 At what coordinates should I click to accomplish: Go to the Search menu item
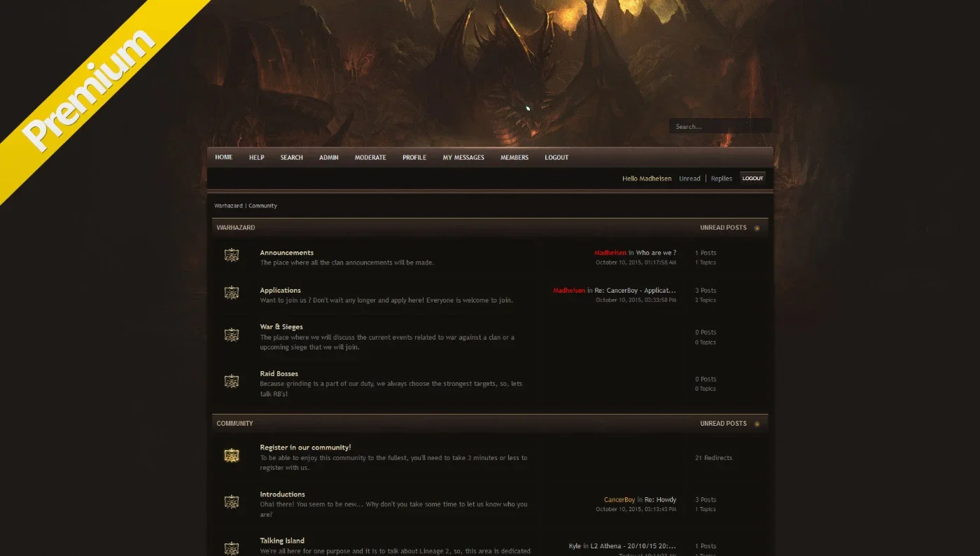tap(292, 158)
